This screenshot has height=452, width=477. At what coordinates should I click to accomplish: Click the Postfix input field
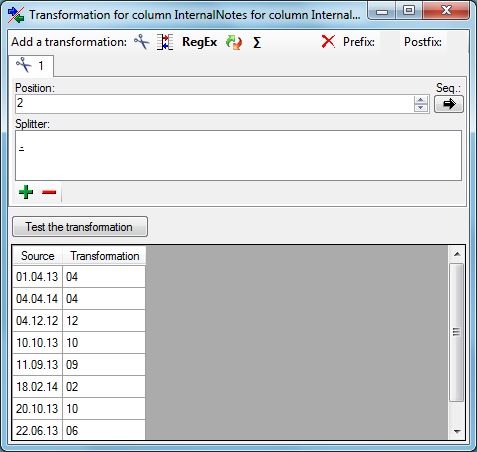(x=458, y=42)
